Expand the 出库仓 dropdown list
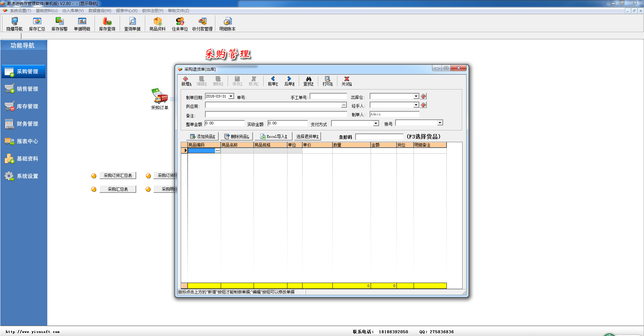This screenshot has width=644, height=336. tap(416, 97)
